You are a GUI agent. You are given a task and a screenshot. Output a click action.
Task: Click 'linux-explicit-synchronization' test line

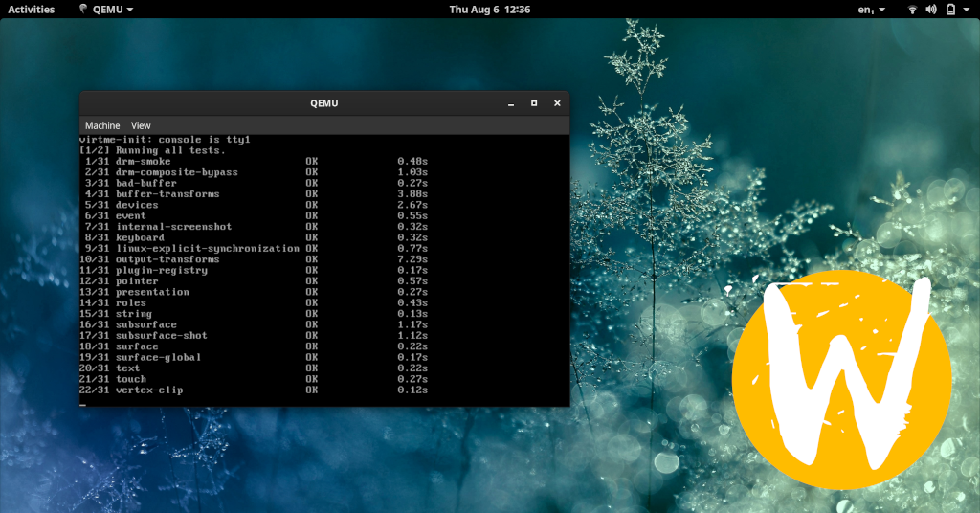254,248
